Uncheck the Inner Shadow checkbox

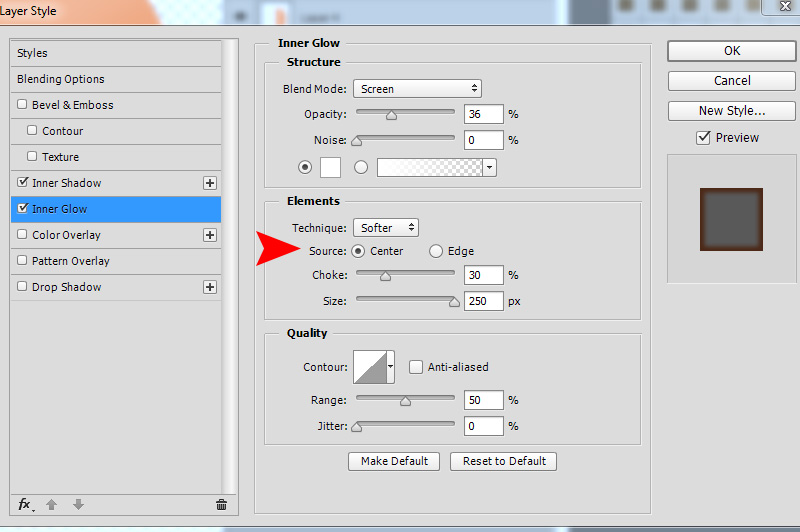tap(22, 182)
